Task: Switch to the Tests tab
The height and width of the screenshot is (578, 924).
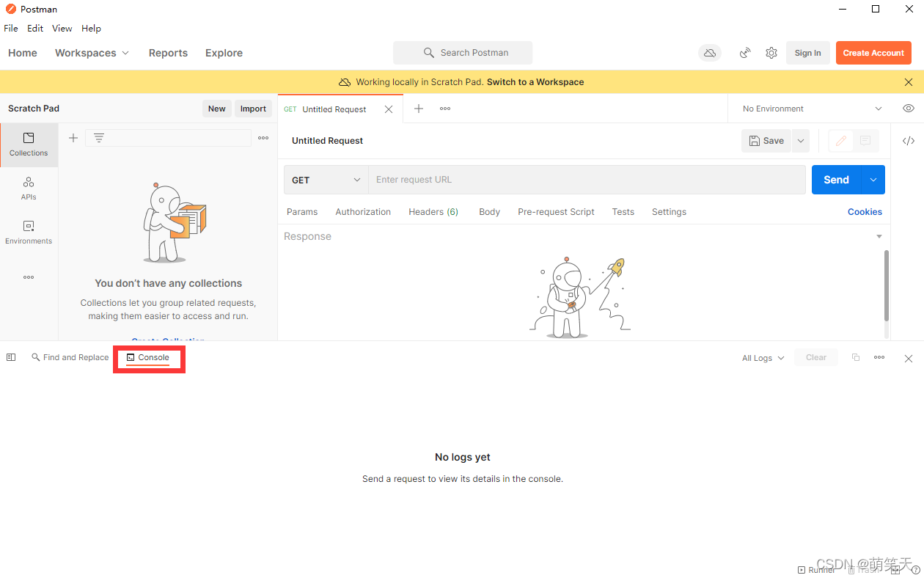Action: click(x=623, y=212)
